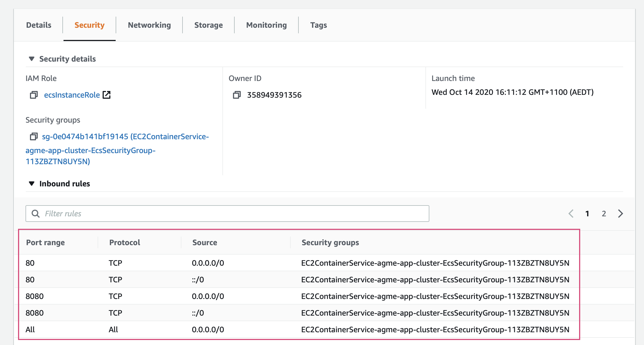Select the Monitoring tab
The width and height of the screenshot is (644, 345).
(266, 25)
